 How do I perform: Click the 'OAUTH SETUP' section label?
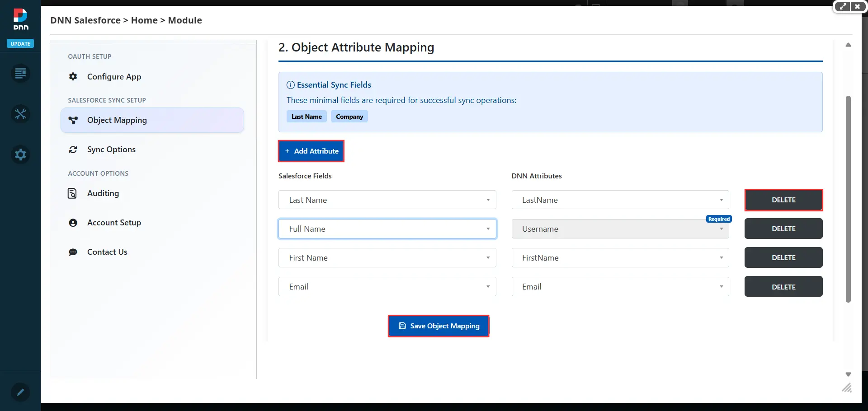coord(90,56)
